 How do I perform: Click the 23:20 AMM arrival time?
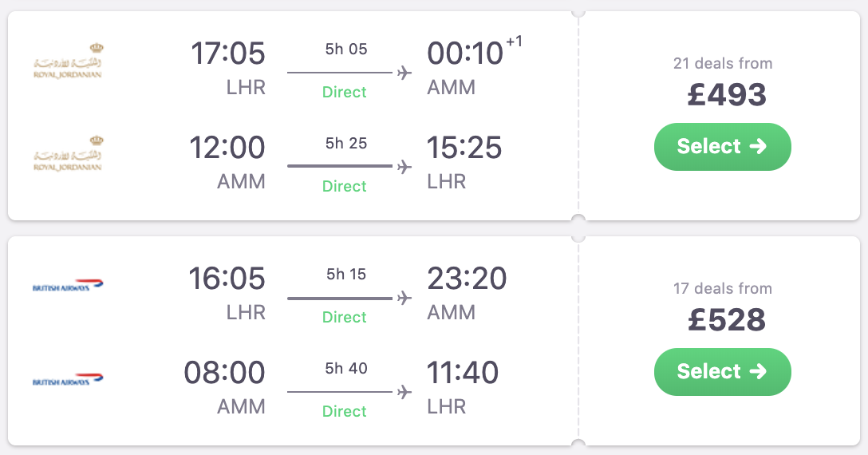coord(467,279)
